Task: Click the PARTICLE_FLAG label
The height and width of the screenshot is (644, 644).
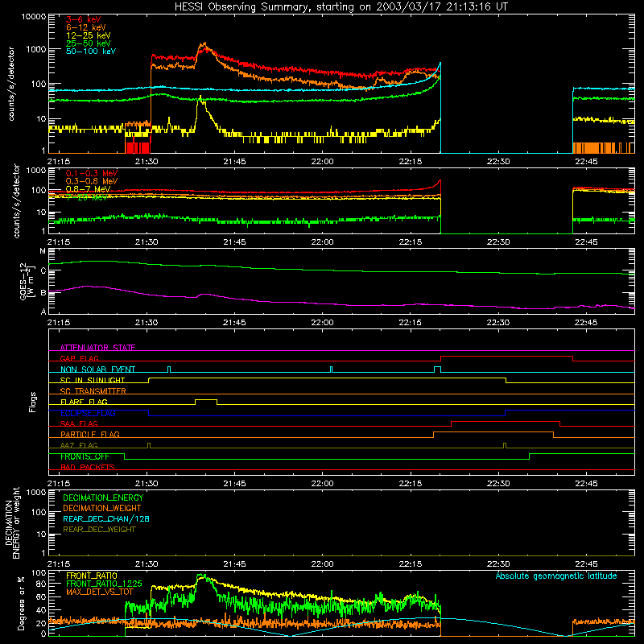Action: click(90, 435)
